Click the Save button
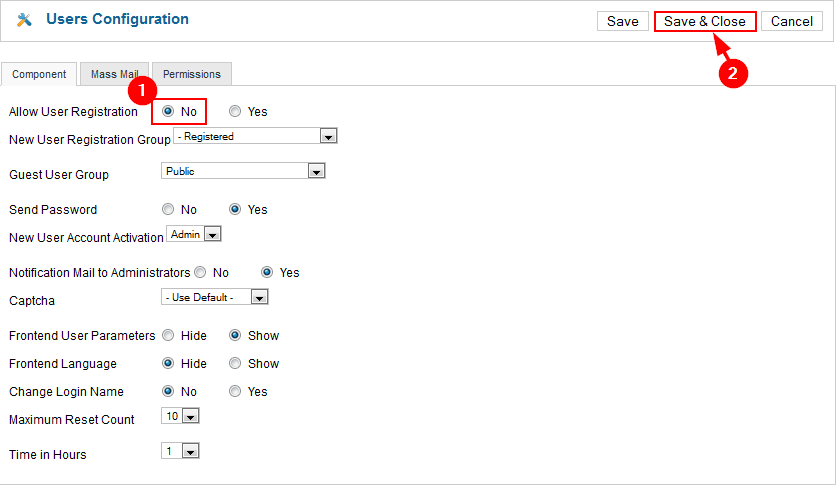Screen dimensions: 836x485 point(622,22)
